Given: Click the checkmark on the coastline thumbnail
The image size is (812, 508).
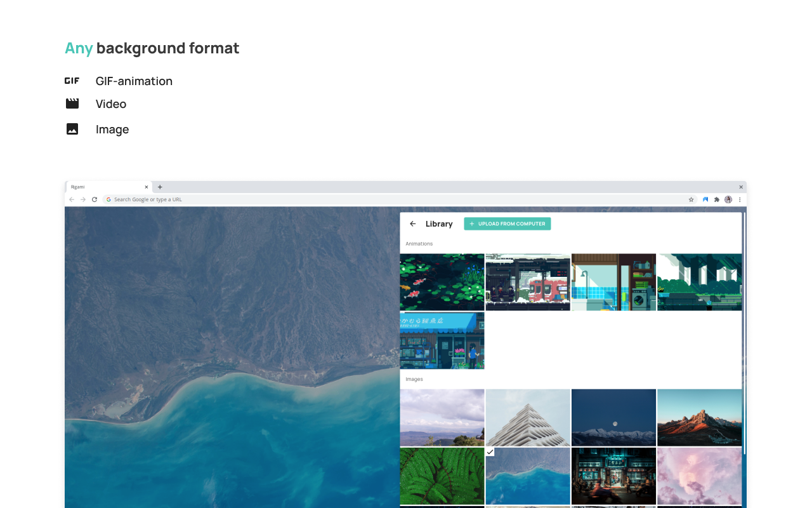Looking at the screenshot, I should coord(490,452).
